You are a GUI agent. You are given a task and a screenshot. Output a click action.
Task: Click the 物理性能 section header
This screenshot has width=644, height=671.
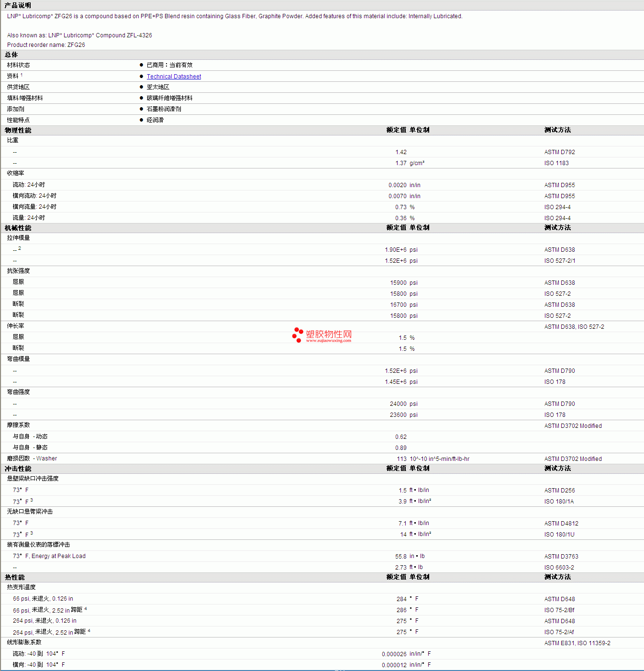point(18,130)
